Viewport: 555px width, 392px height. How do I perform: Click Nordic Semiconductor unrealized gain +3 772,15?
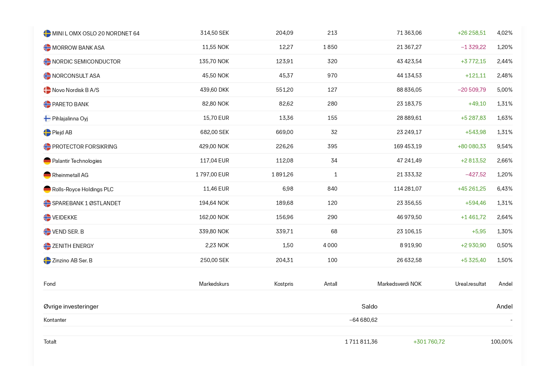click(473, 61)
